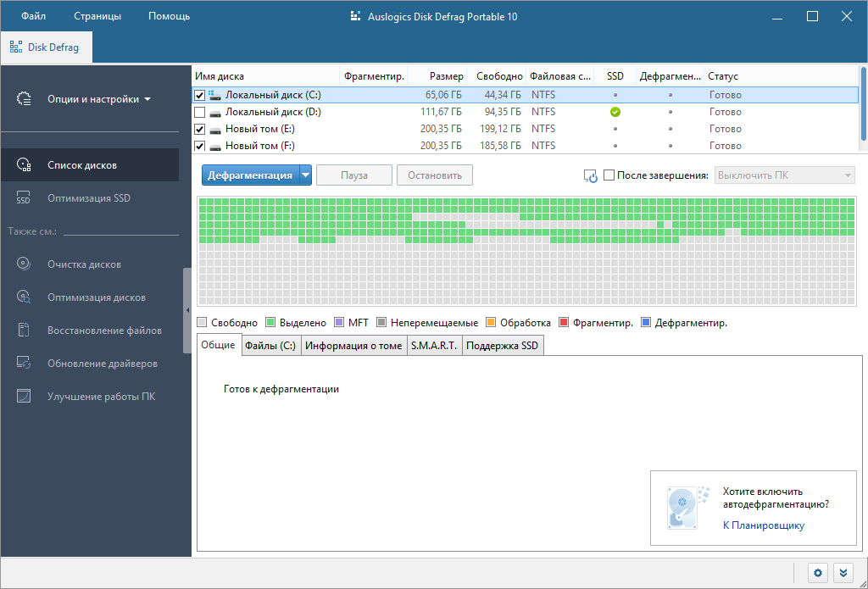This screenshot has width=868, height=589.
Task: Click the Обновление драйверов icon
Action: point(23,363)
